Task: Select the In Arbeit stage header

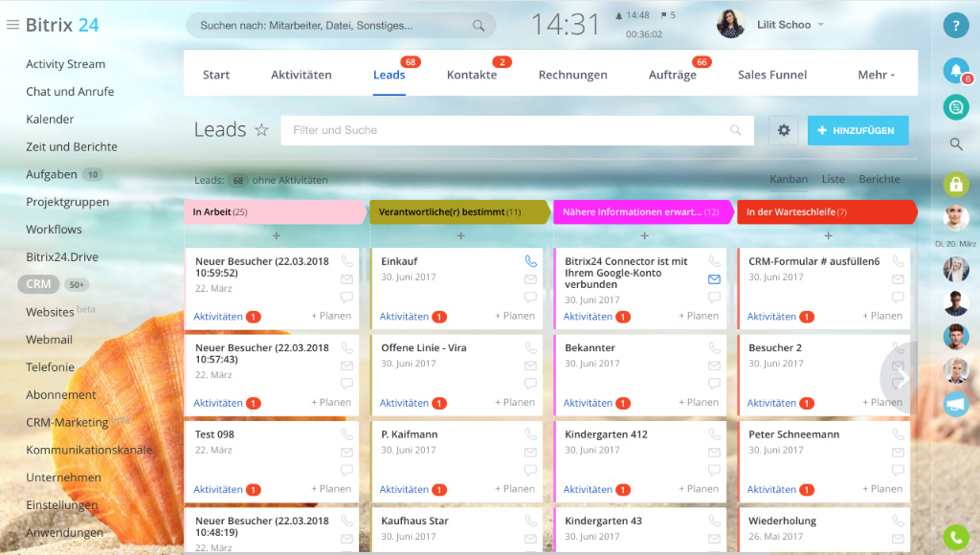Action: click(275, 211)
